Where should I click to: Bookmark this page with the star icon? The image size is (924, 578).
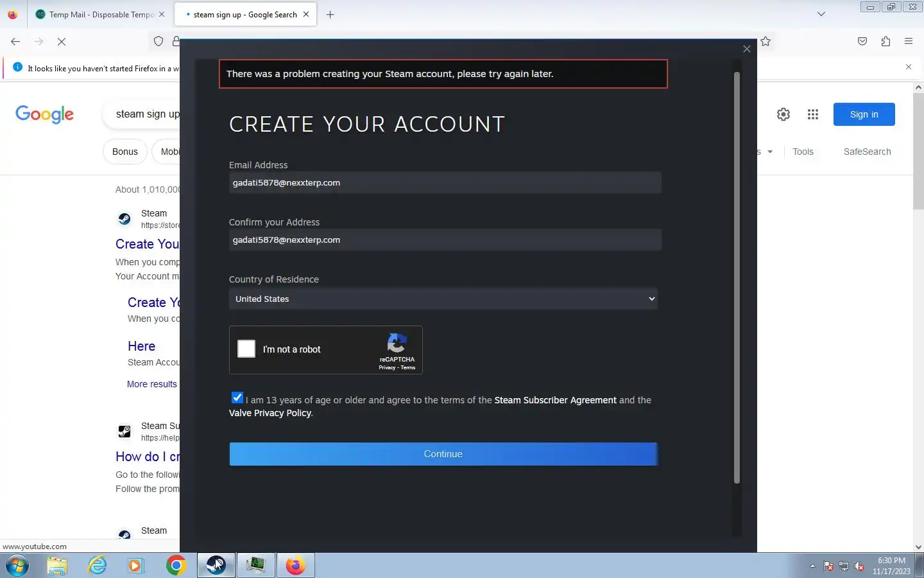766,42
